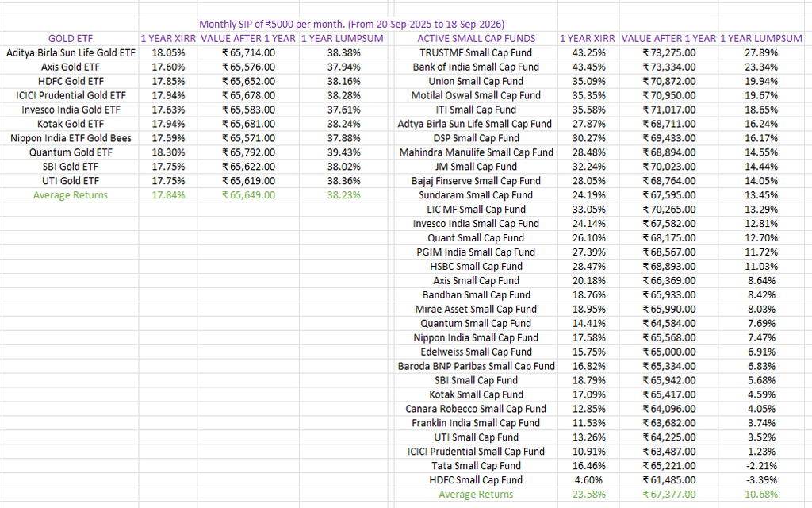Select Nippon India ETF Gold Bees cell

point(71,138)
